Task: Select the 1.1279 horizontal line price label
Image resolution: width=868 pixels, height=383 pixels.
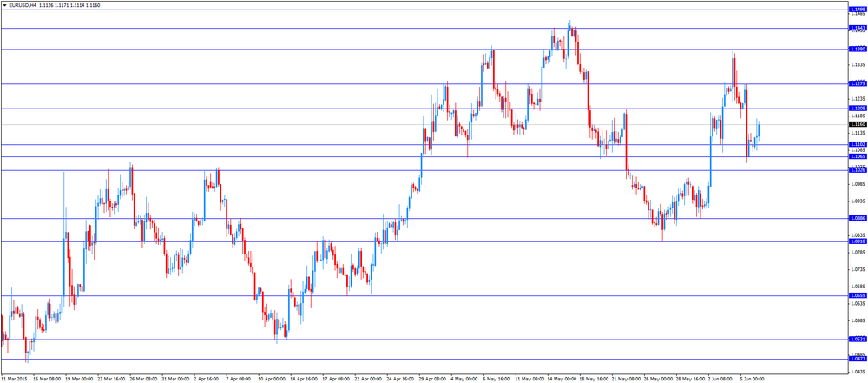Action: (x=858, y=83)
